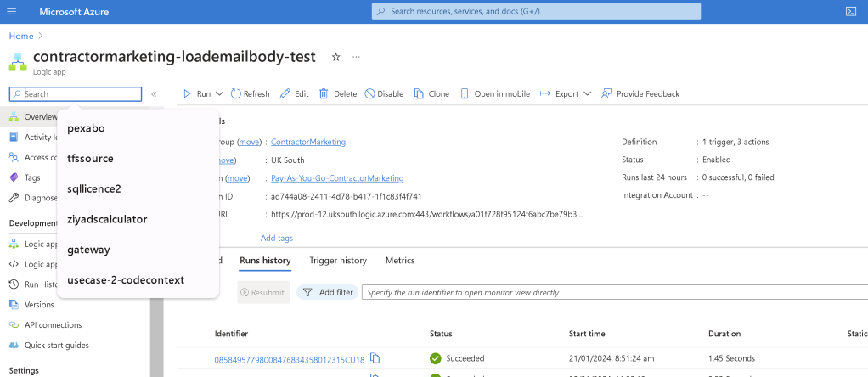868x377 pixels.
Task: Click the '21/01/2024, 8:51:24 am' start time
Action: click(611, 358)
